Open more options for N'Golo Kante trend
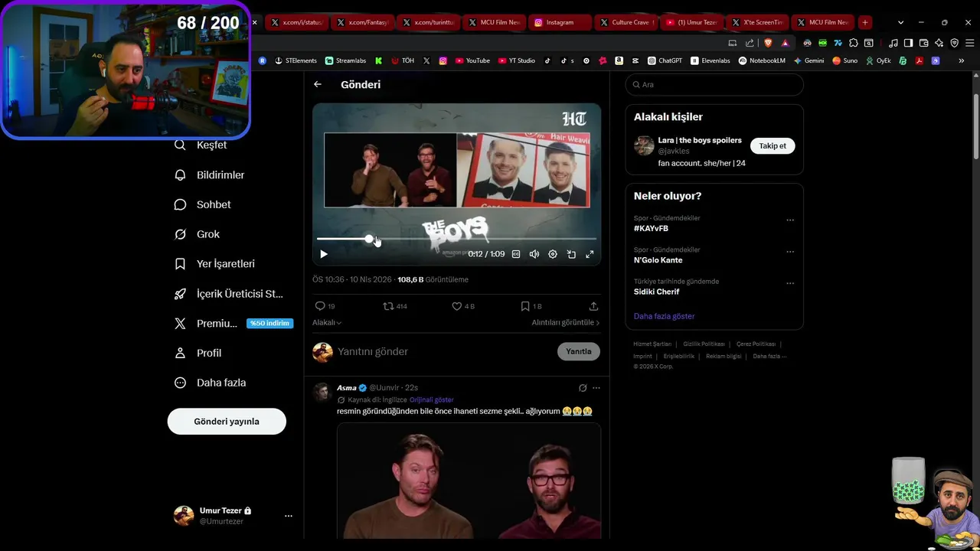Screen dimensions: 980x551 (x=790, y=252)
